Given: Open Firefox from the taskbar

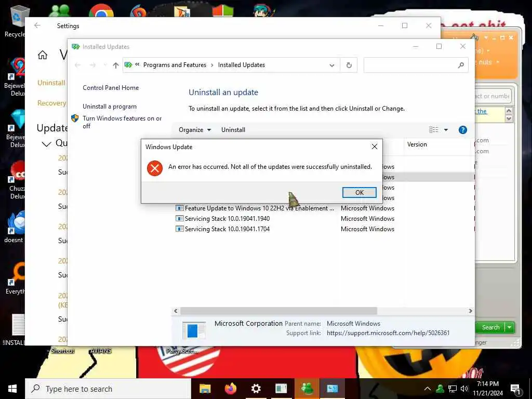Looking at the screenshot, I should 231,389.
